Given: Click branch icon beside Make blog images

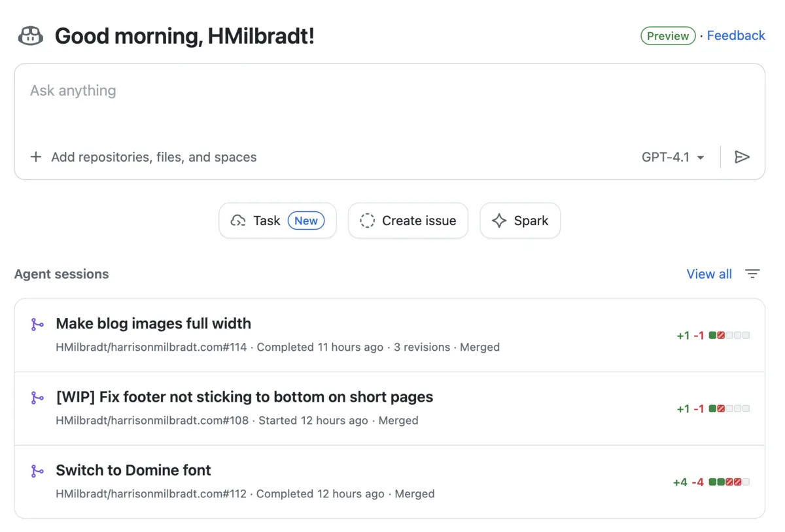Looking at the screenshot, I should tap(37, 325).
